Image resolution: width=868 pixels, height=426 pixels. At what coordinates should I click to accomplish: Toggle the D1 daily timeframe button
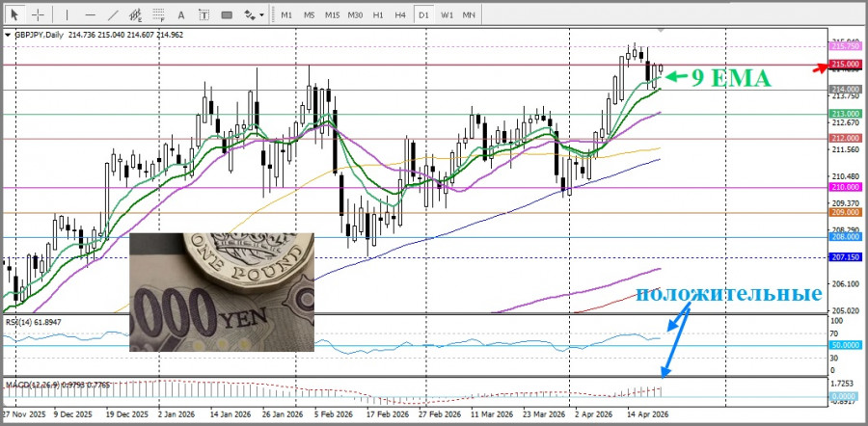tap(423, 14)
